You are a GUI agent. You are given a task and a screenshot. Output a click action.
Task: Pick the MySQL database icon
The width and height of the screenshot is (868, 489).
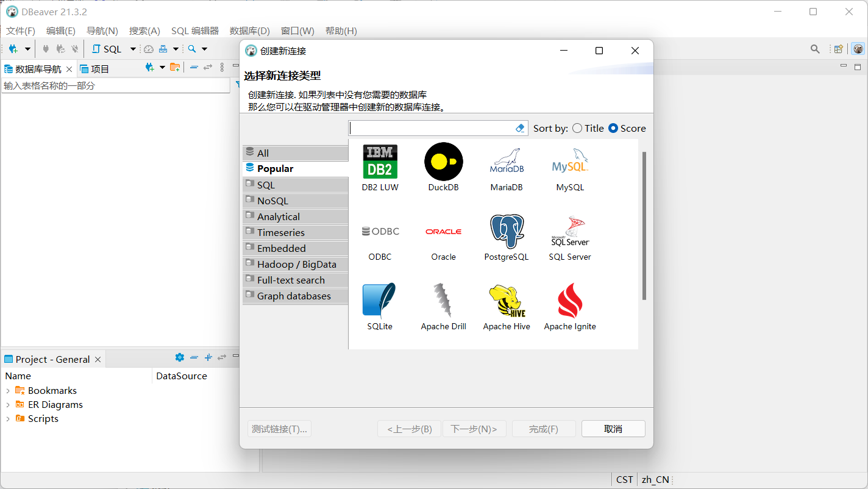[x=570, y=162]
